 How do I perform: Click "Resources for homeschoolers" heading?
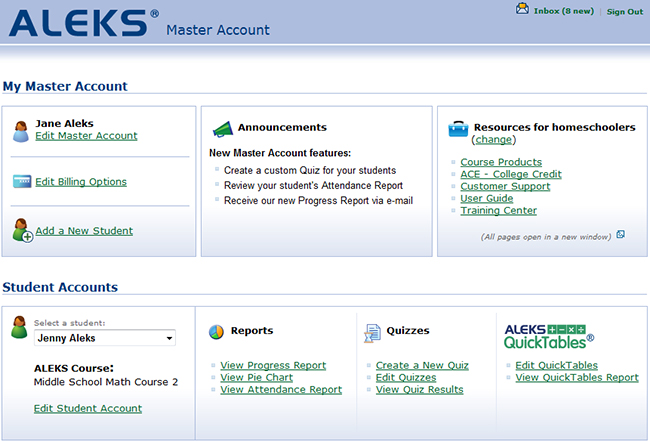click(x=555, y=127)
